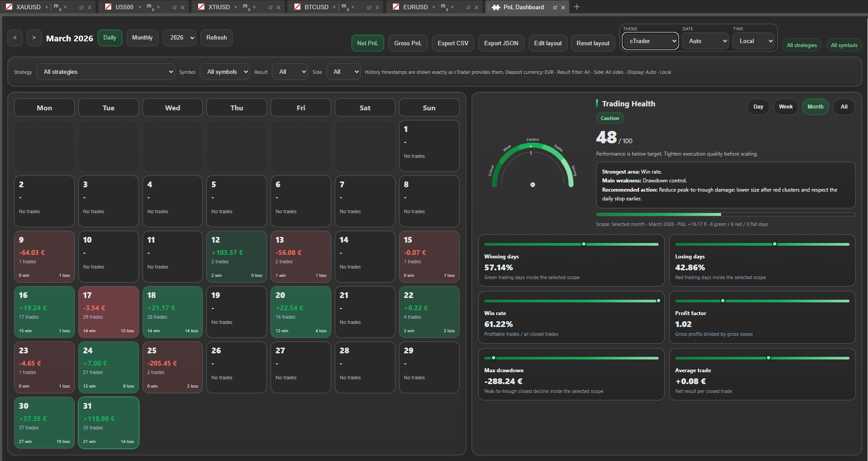Screen dimensions: 868x461
Task: Click the m5 timeframe icon on US500 tab
Action: [150, 7]
